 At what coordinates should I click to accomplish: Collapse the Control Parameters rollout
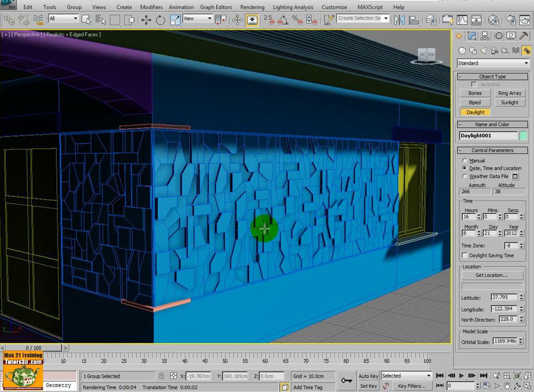point(492,150)
